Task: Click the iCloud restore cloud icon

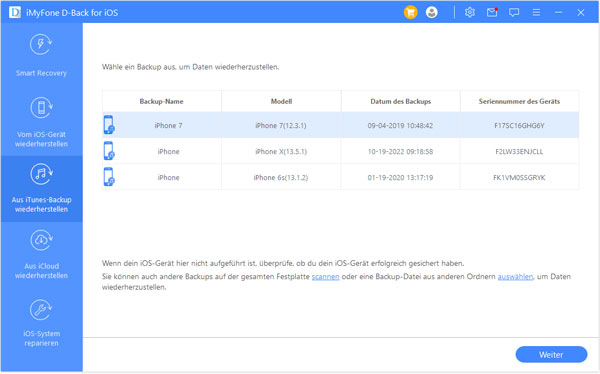Action: (41, 240)
